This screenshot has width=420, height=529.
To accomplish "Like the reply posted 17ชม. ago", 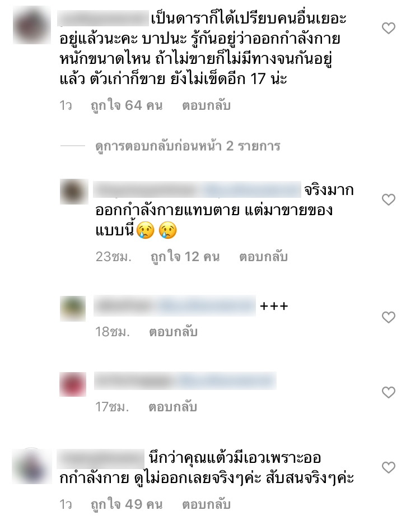I will pyautogui.click(x=388, y=392).
